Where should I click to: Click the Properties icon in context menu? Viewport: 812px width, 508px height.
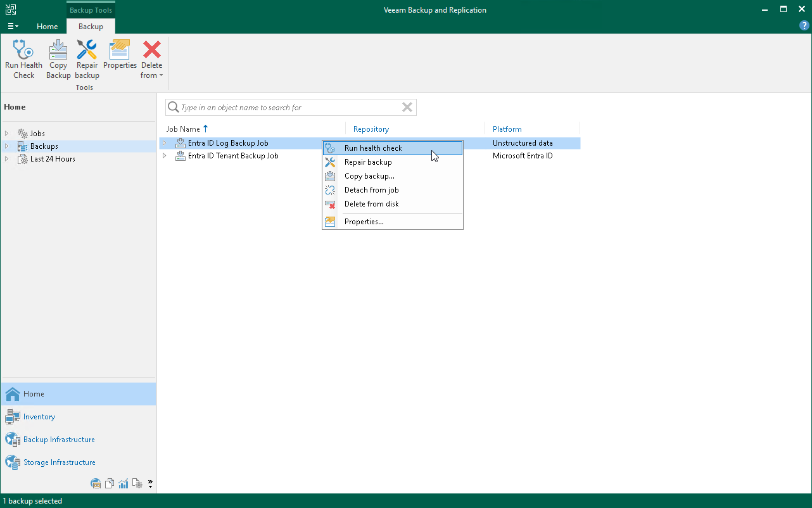(x=330, y=222)
